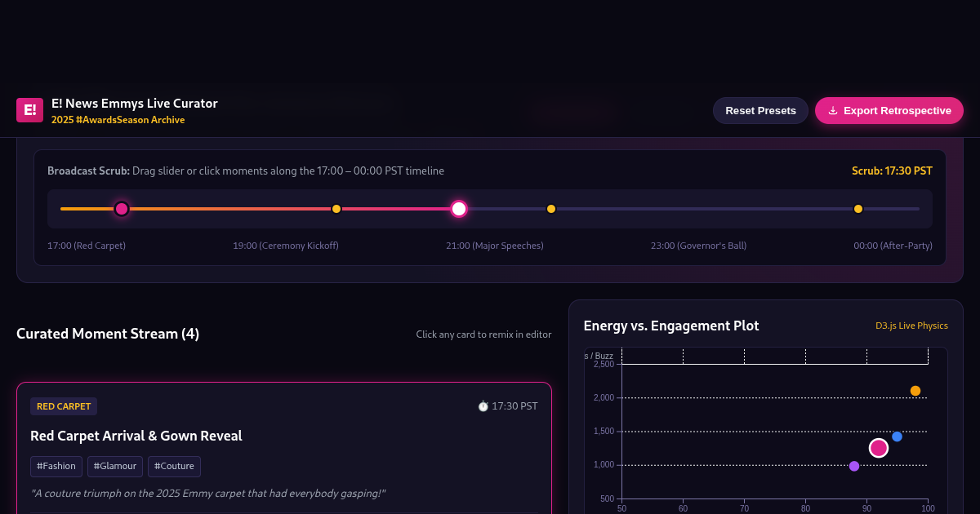The image size is (980, 514).
Task: Click the stopwatch icon beside 17:30 PST
Action: point(483,406)
